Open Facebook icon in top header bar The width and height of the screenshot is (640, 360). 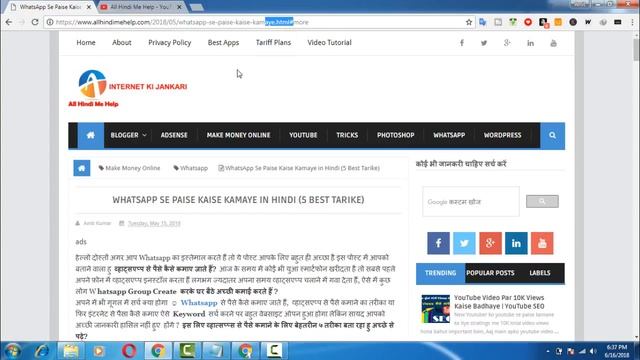pyautogui.click(x=462, y=43)
